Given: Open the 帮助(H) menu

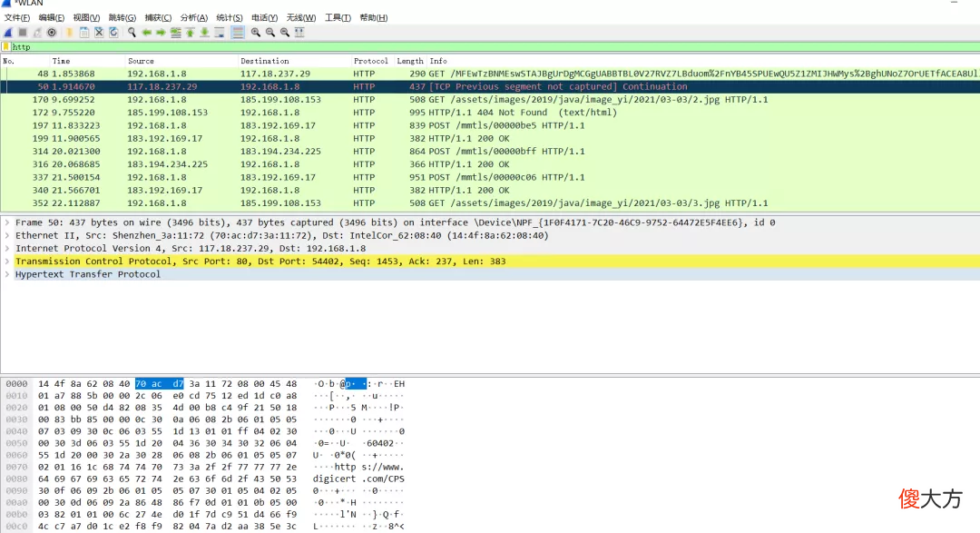Looking at the screenshot, I should click(373, 17).
